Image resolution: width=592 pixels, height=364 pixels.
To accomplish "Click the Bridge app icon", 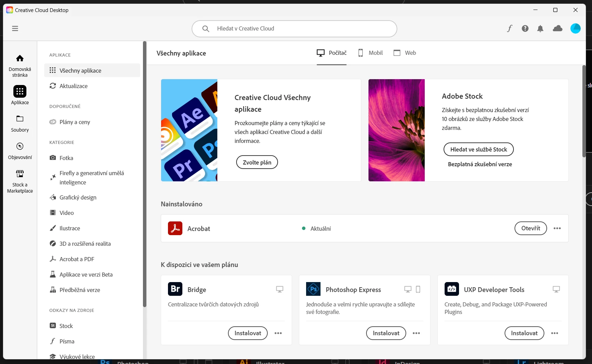I will pos(175,289).
